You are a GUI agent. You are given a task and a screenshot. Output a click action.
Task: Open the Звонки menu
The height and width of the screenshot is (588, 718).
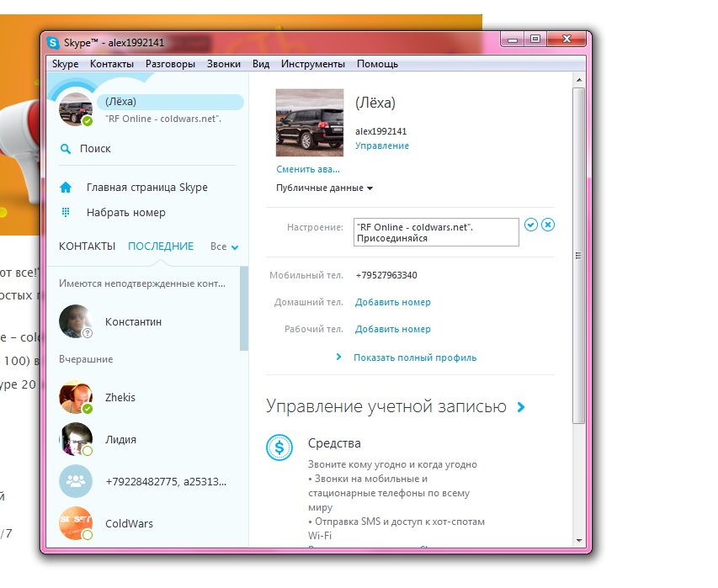pos(223,64)
